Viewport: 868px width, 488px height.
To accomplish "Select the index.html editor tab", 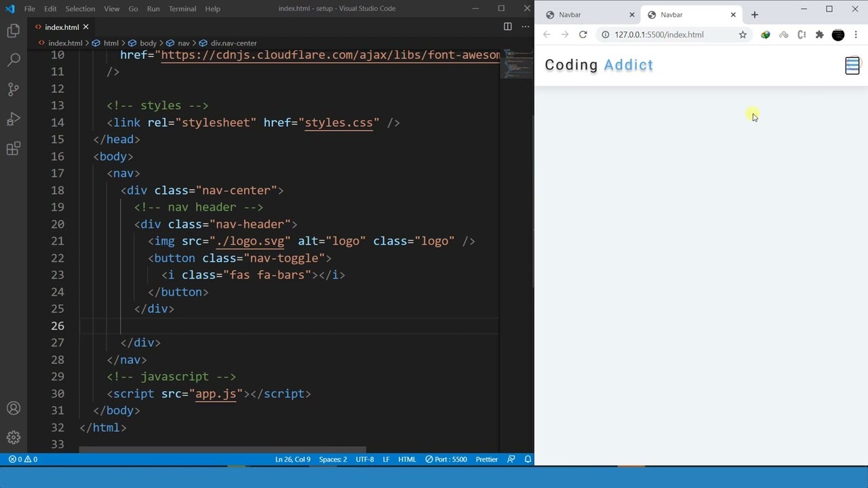I will pyautogui.click(x=62, y=27).
